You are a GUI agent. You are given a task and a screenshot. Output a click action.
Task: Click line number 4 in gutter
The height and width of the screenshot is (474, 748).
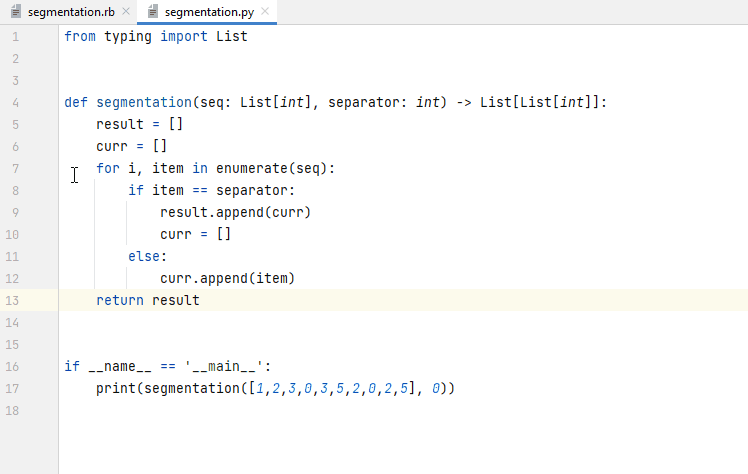pyautogui.click(x=16, y=103)
